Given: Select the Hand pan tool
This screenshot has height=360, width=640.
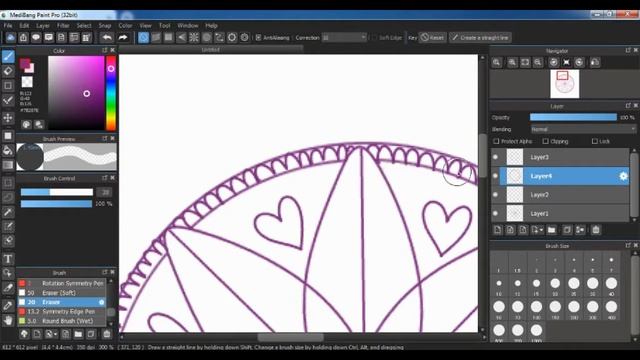Looking at the screenshot, I should (x=8, y=320).
